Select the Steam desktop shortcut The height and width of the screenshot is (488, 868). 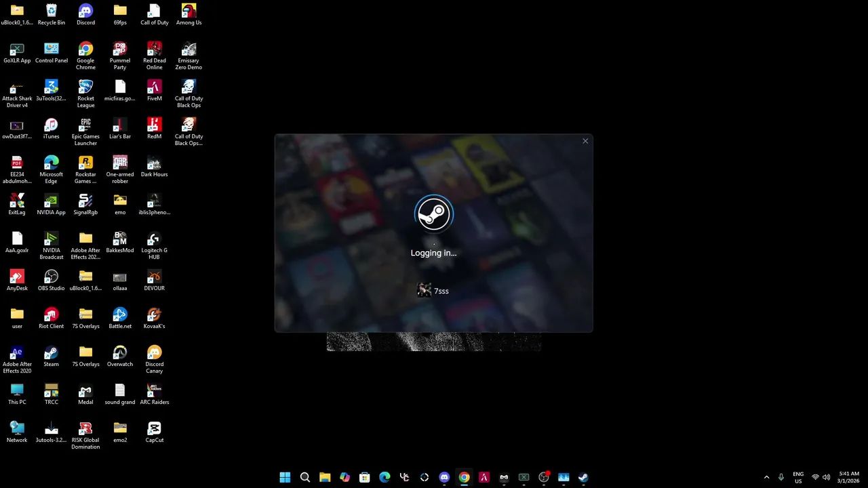click(52, 356)
